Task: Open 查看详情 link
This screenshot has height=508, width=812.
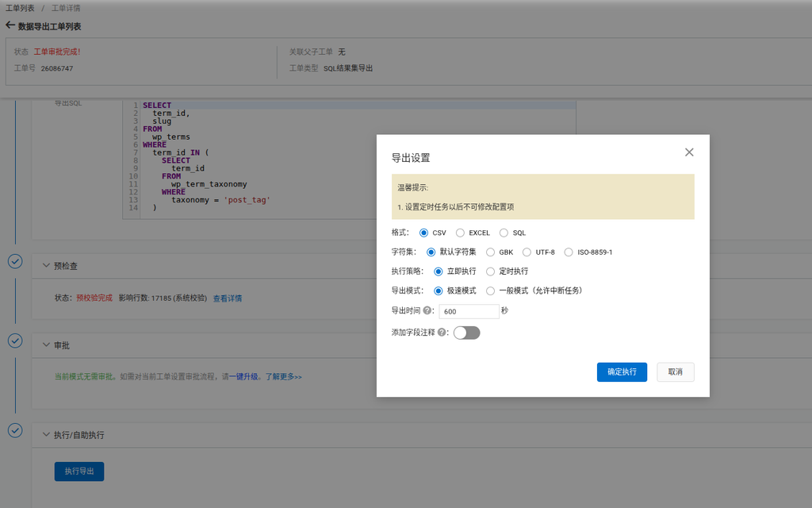Action: click(x=228, y=298)
